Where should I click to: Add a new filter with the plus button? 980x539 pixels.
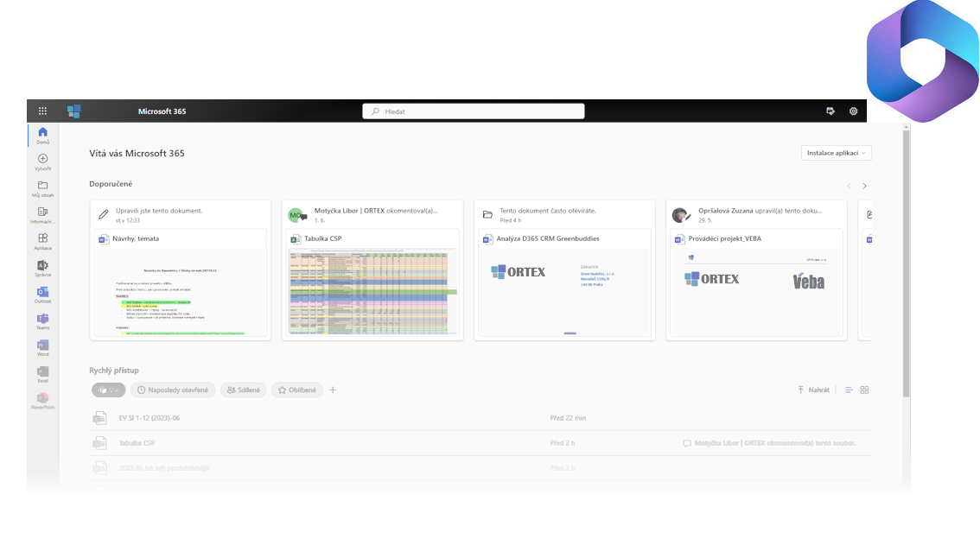[x=333, y=390]
